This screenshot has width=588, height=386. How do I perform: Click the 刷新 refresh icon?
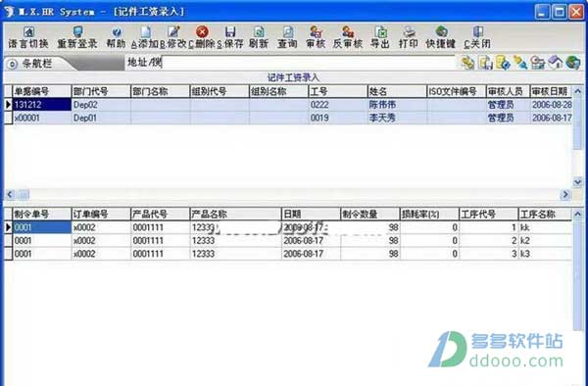point(259,32)
